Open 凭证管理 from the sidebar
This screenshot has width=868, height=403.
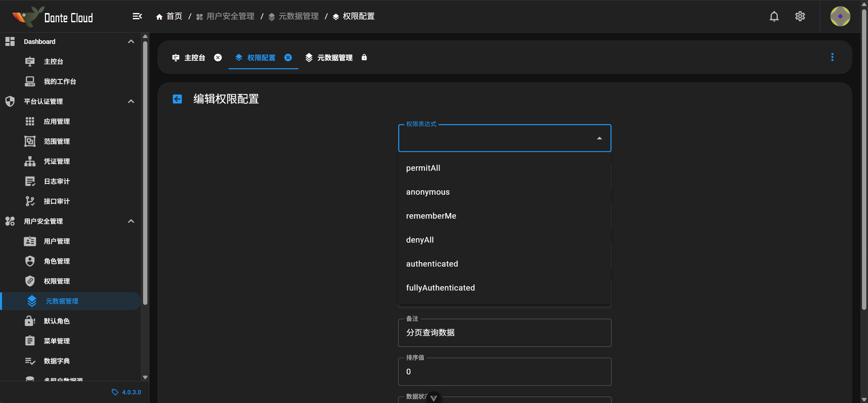pos(57,161)
